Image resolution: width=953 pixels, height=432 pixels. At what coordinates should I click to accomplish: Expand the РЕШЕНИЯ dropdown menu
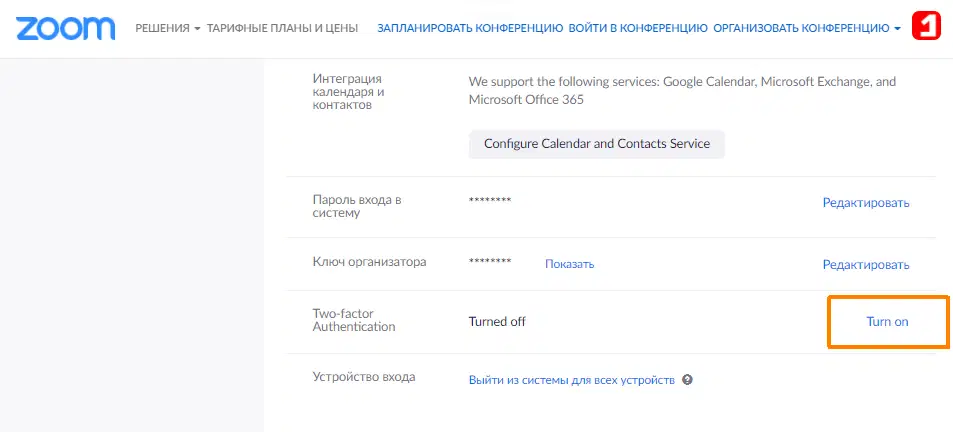[167, 28]
